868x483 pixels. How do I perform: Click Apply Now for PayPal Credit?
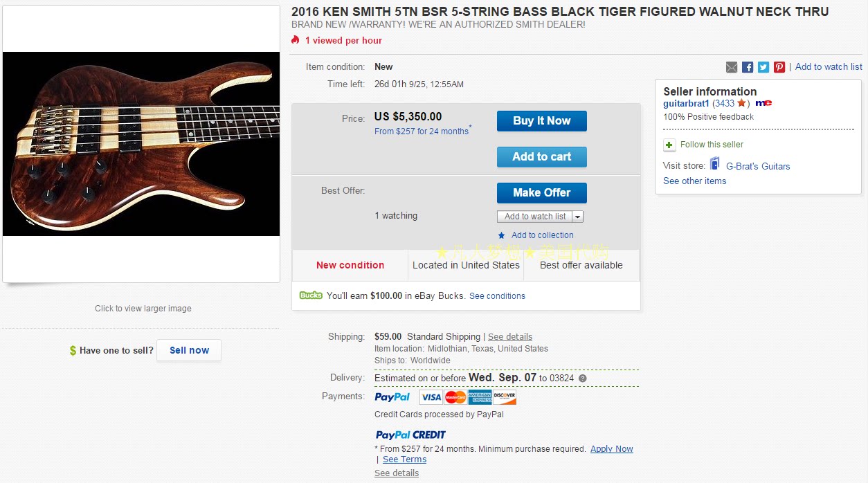(x=611, y=449)
